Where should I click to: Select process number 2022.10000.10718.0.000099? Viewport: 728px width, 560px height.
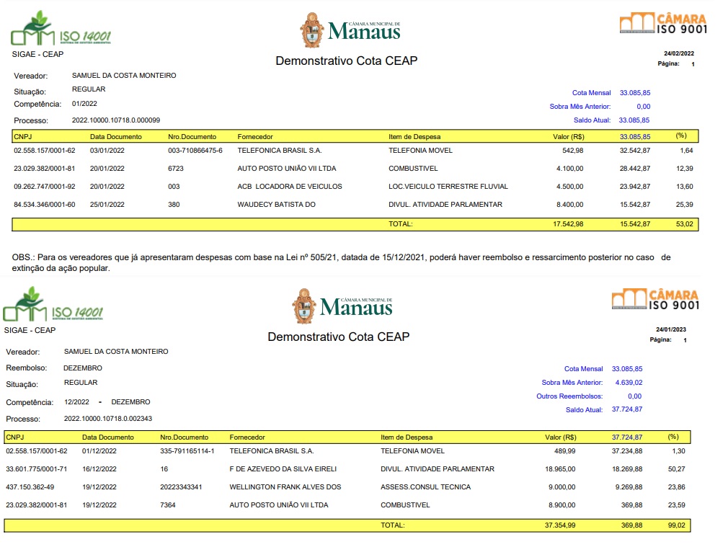[x=116, y=120]
